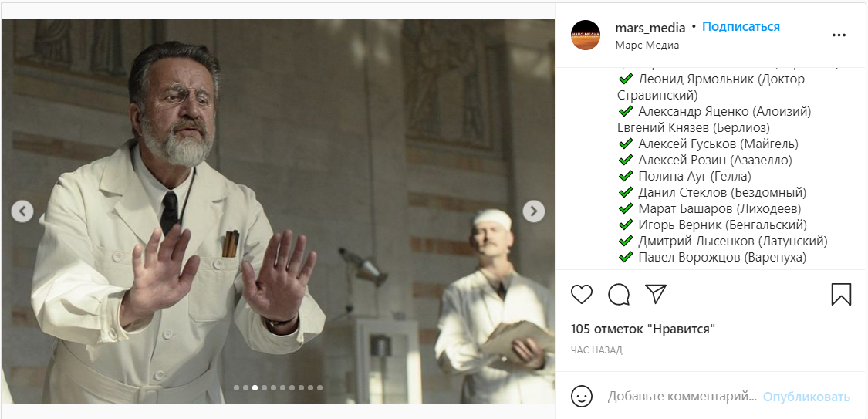Open comments via the speech bubble icon

[x=618, y=295]
